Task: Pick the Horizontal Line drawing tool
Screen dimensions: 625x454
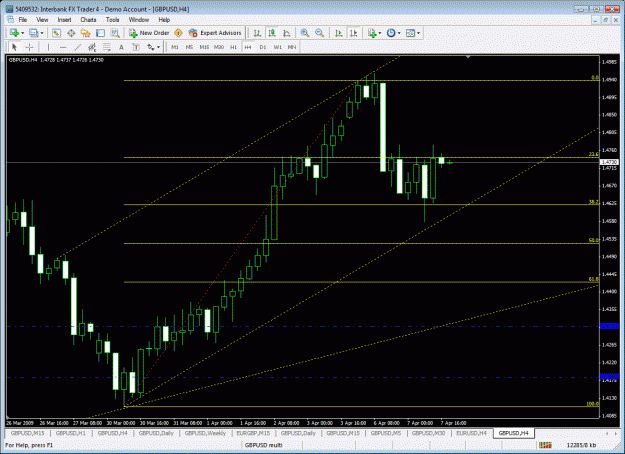Action: click(63, 47)
